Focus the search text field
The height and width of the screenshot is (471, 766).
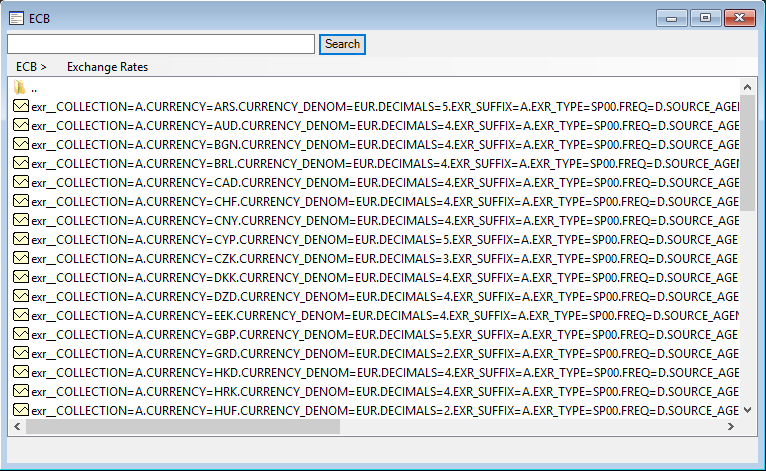[x=161, y=44]
